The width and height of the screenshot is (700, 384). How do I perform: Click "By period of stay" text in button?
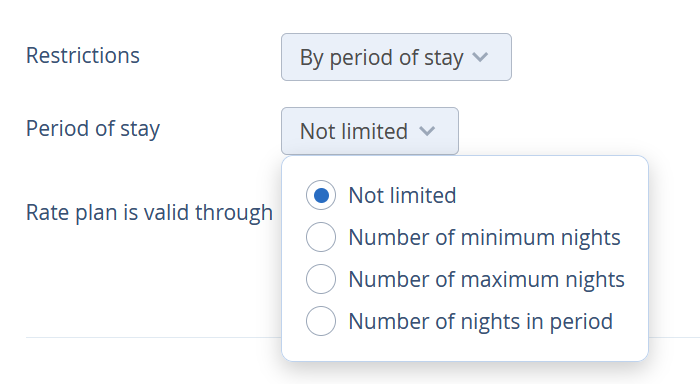click(x=382, y=58)
